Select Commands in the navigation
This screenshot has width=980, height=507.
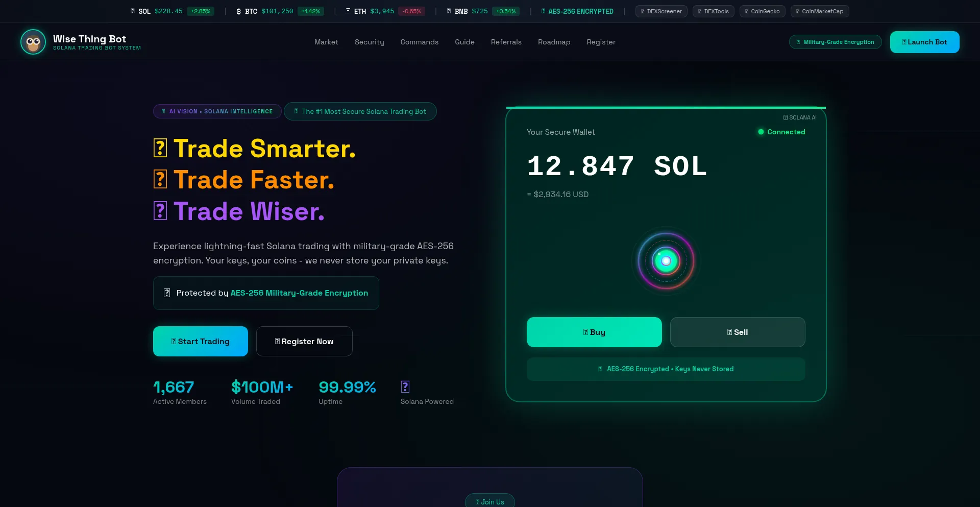[419, 42]
